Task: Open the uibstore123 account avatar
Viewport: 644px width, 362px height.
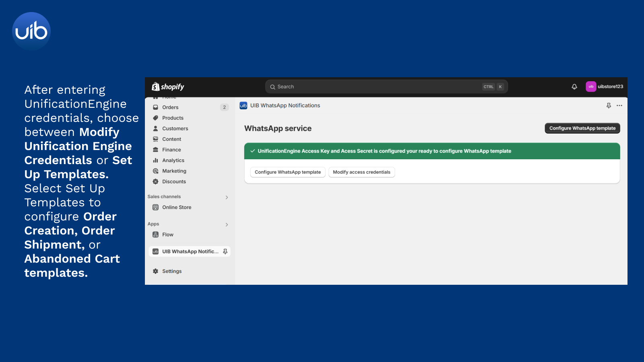Action: [591, 86]
